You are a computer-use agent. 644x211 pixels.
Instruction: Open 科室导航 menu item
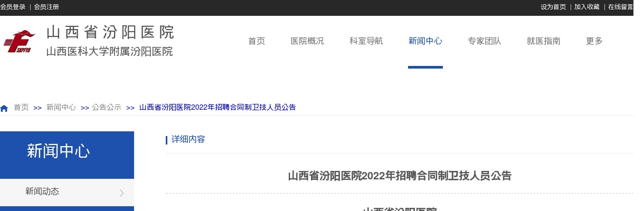pyautogui.click(x=366, y=41)
